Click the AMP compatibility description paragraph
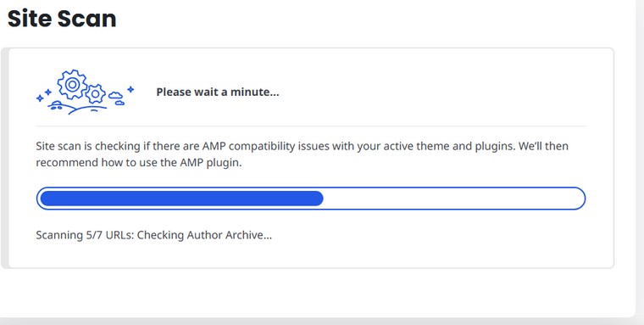 [x=303, y=154]
